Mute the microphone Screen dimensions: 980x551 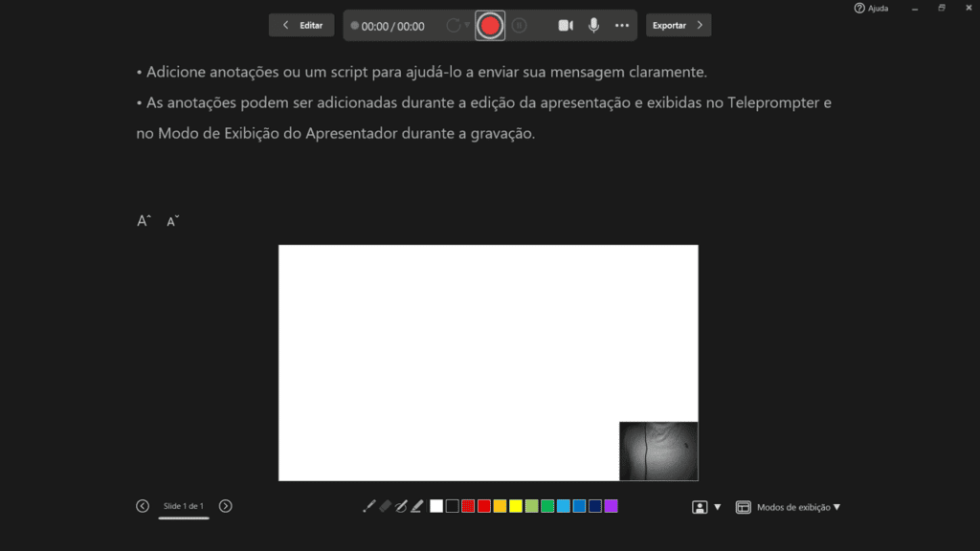593,26
